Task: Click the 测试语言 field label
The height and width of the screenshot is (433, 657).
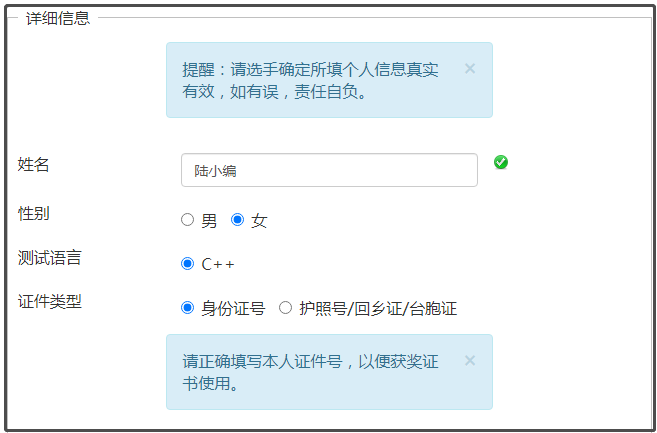Action: pos(49,257)
